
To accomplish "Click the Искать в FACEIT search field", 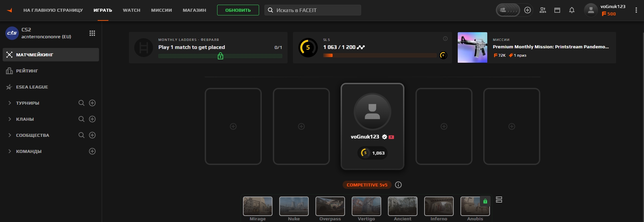I will pyautogui.click(x=312, y=10).
